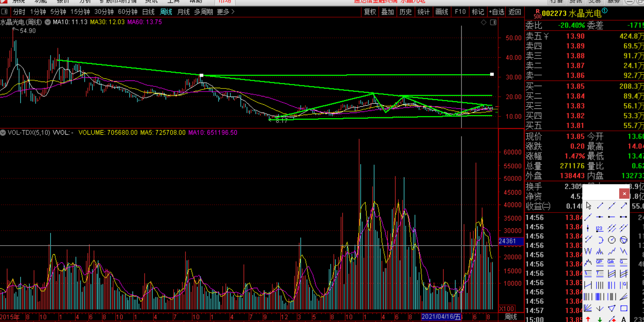The height and width of the screenshot is (322, 644).
Task: Click the +自选 add to watchlist button
Action: [x=497, y=12]
